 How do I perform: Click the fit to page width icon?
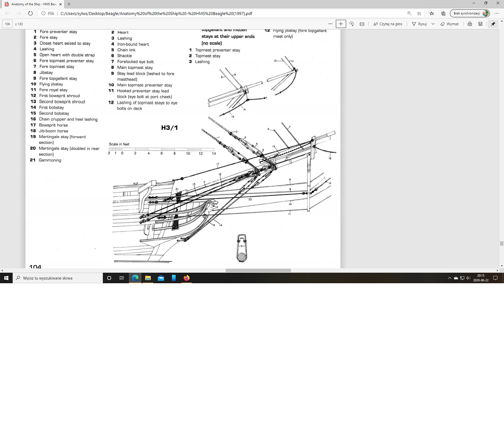point(362,24)
